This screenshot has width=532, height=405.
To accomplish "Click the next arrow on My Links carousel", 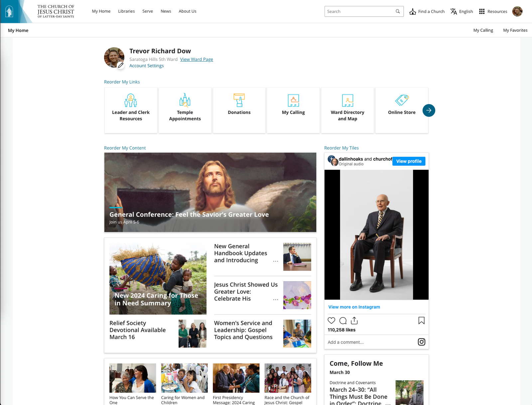I will pyautogui.click(x=429, y=110).
